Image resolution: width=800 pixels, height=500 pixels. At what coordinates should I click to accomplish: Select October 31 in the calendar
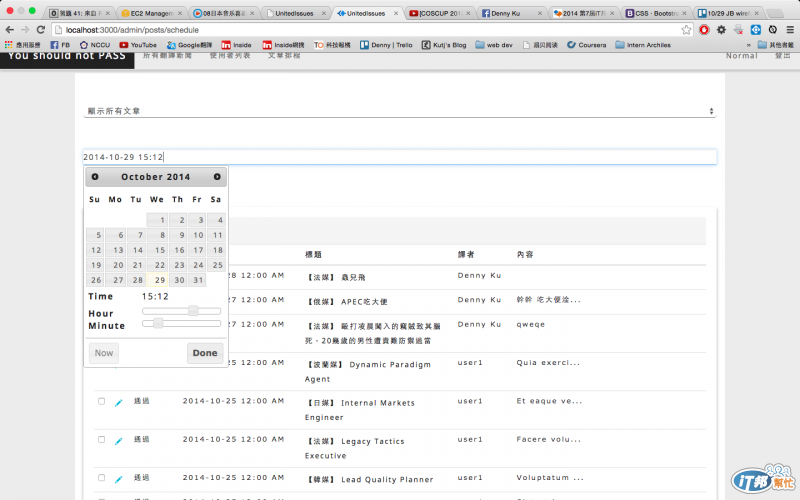point(196,280)
